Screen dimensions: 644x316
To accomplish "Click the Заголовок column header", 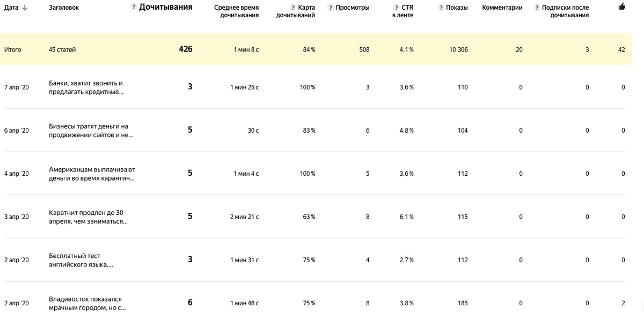I will pyautogui.click(x=63, y=8).
